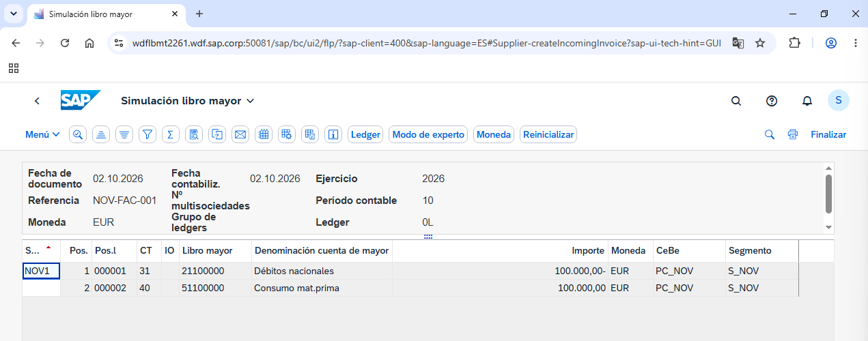Click 'Débitos nacionales' cell
The width and height of the screenshot is (868, 341).
click(x=322, y=271)
